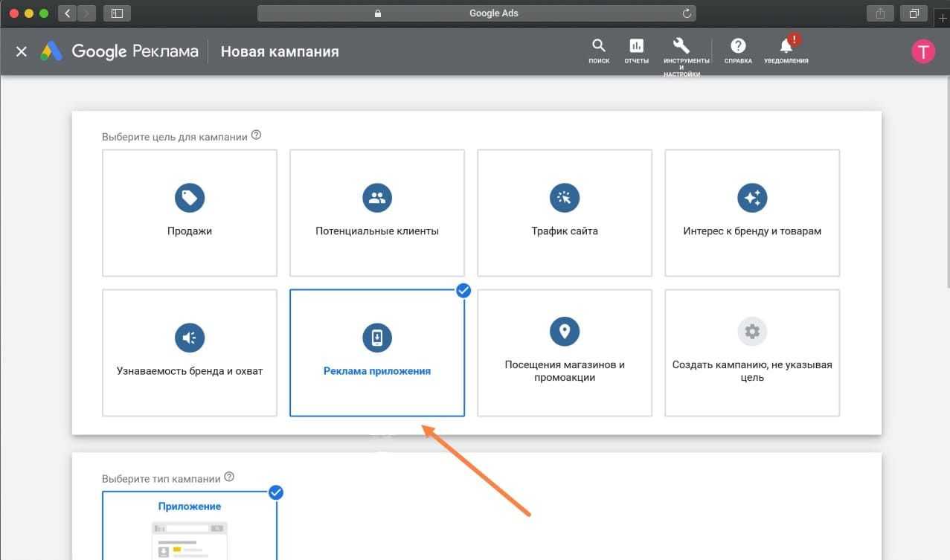This screenshot has height=560, width=950.
Task: Open the account avatar with letter T
Action: 923,51
